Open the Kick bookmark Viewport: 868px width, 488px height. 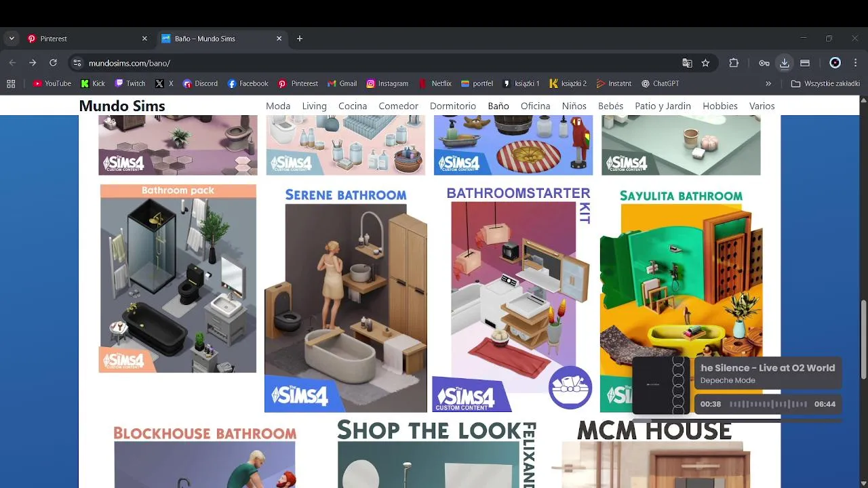pyautogui.click(x=93, y=83)
